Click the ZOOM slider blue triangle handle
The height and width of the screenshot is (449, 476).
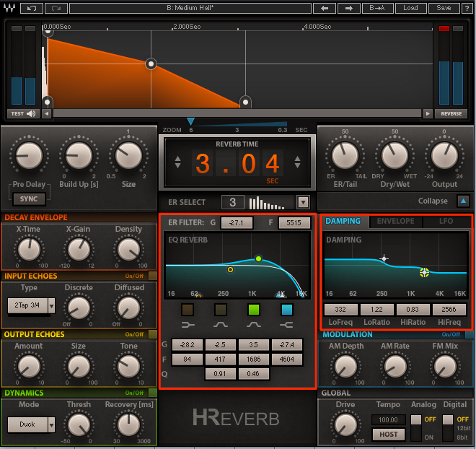pos(190,121)
